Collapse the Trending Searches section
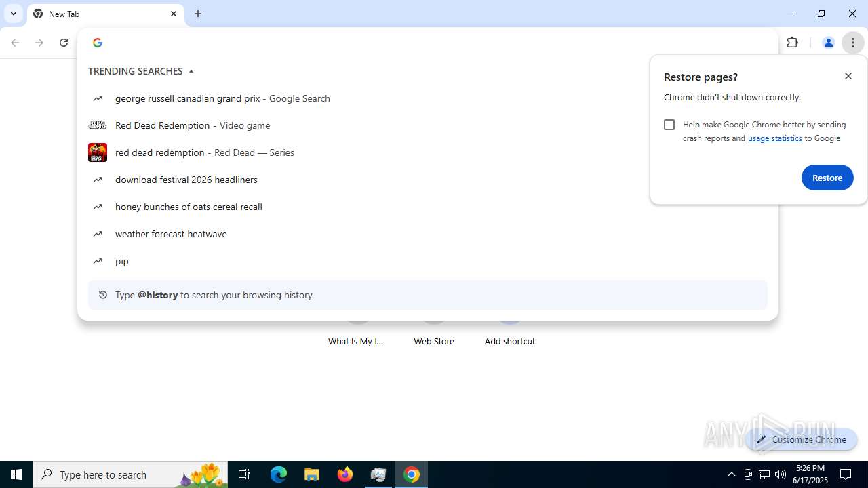868x488 pixels. (191, 71)
